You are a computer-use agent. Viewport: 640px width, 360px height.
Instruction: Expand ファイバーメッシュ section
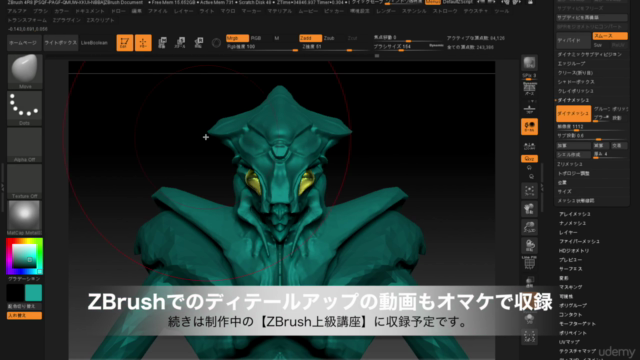579,241
